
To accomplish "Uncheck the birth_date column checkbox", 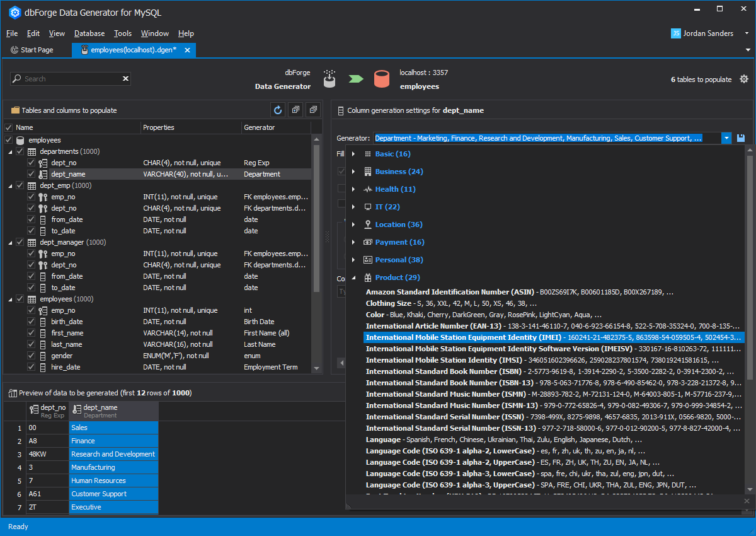I will tap(31, 322).
